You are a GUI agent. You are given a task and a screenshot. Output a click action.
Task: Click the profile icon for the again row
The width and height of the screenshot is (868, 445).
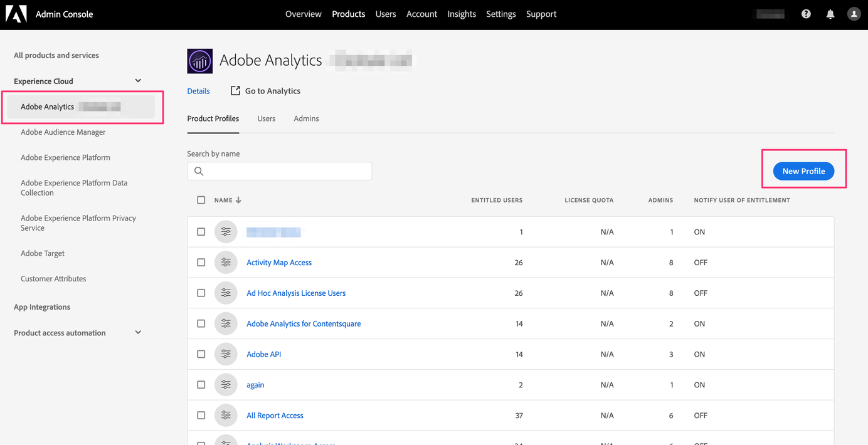[x=226, y=385]
